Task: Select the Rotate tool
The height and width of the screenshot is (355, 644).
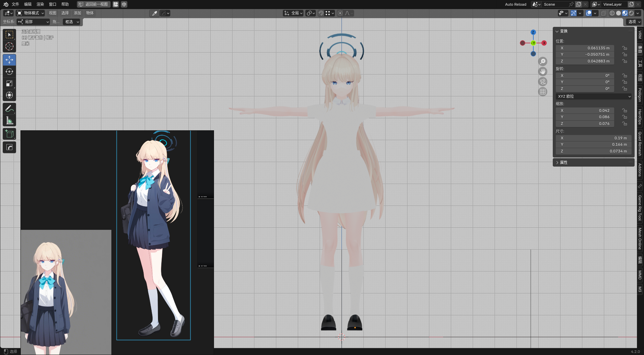Action: click(x=9, y=72)
